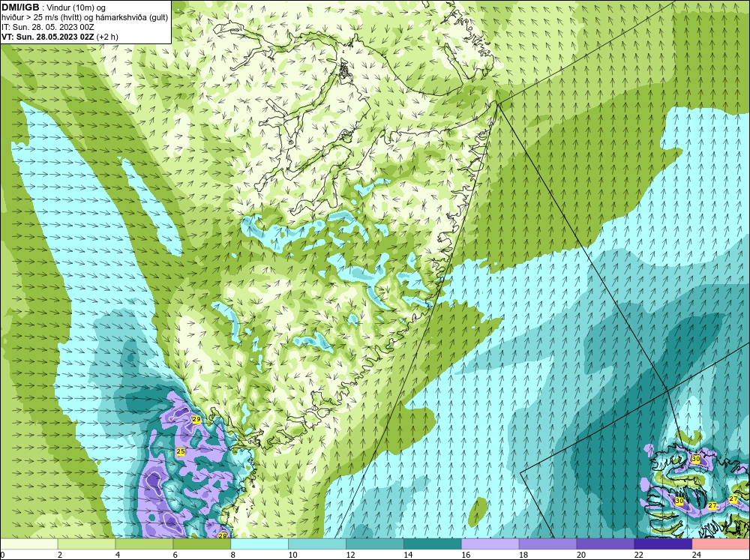The height and width of the screenshot is (560, 750).
Task: Click the legend scale number 20
Action: [581, 555]
